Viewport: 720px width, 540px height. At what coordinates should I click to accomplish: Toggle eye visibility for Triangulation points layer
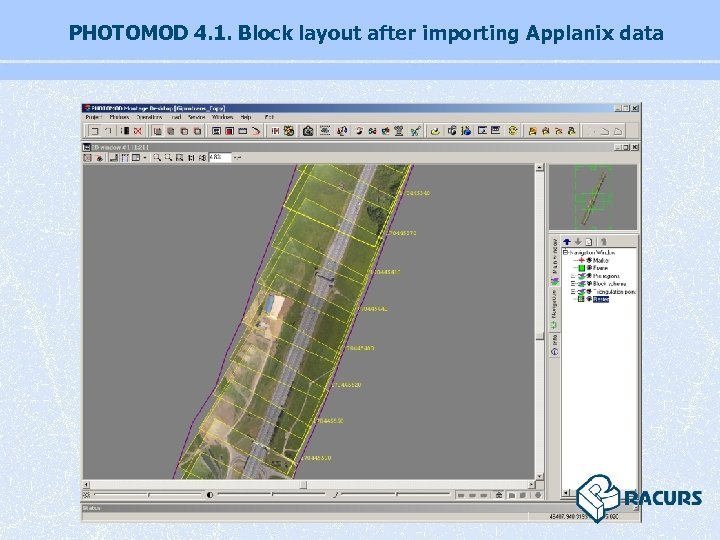[589, 292]
